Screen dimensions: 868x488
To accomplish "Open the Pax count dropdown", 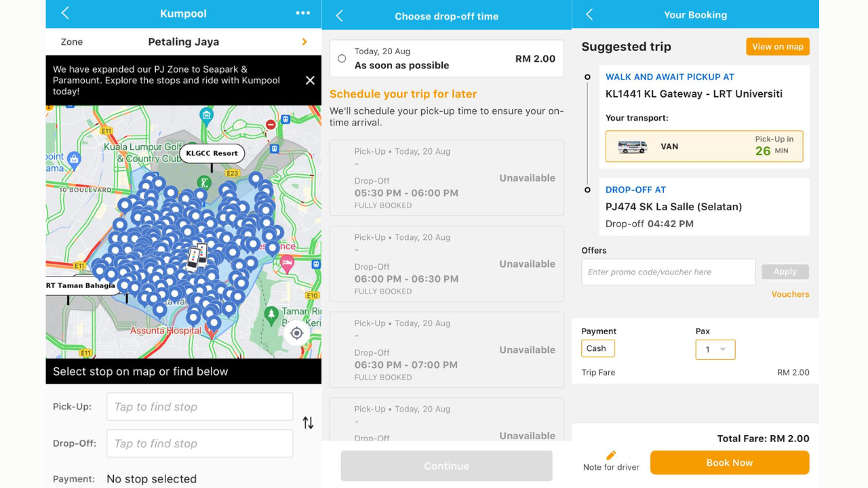I will click(x=715, y=350).
